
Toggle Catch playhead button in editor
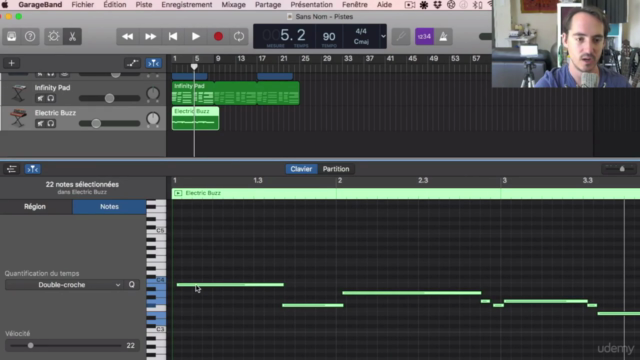(x=33, y=169)
